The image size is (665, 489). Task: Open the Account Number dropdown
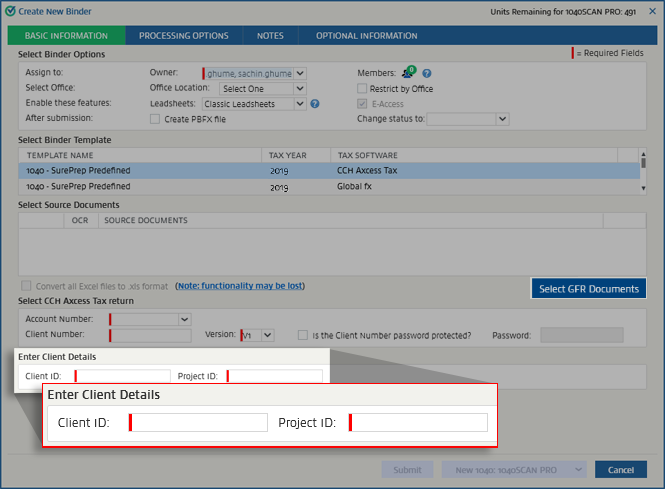click(x=184, y=319)
